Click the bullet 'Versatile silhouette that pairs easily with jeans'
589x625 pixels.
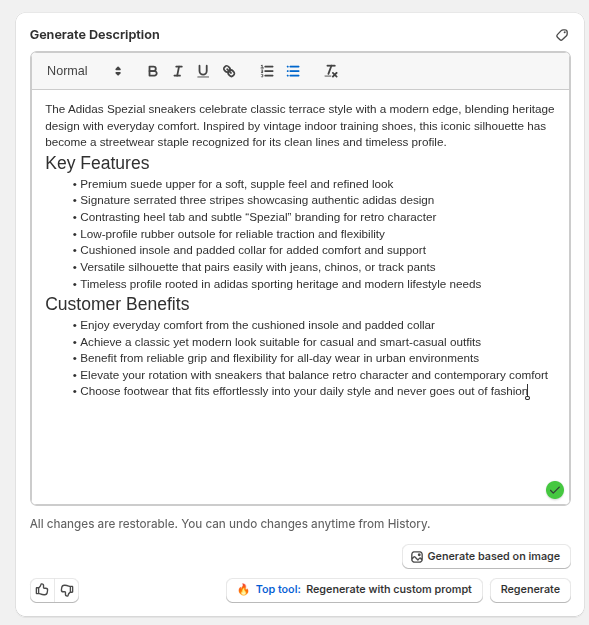coord(257,267)
